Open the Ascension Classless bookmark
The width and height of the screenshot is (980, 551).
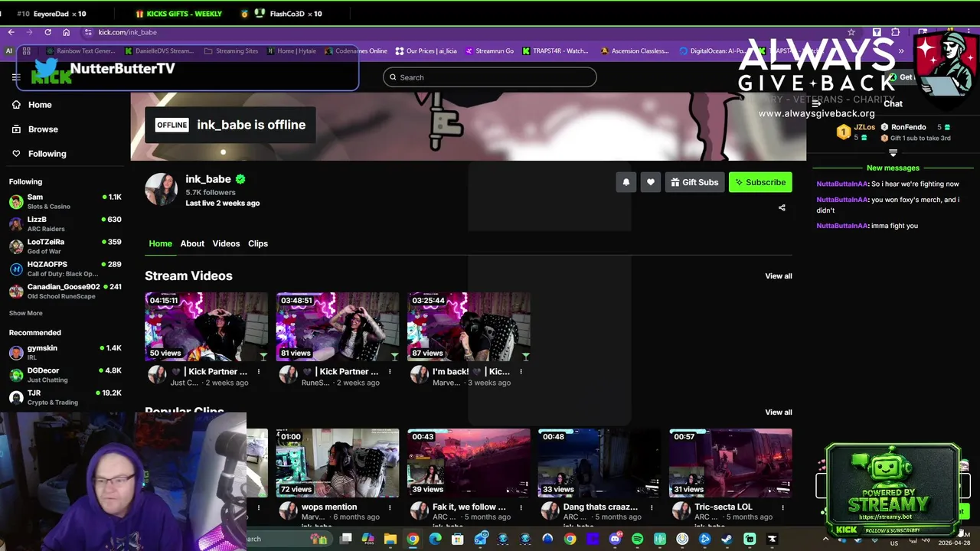coord(635,51)
